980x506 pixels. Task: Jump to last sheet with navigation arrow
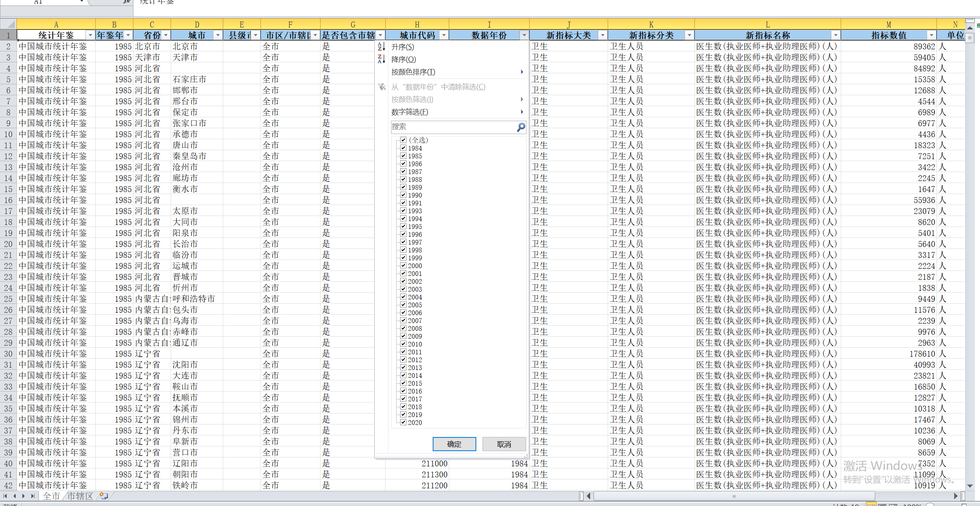33,496
